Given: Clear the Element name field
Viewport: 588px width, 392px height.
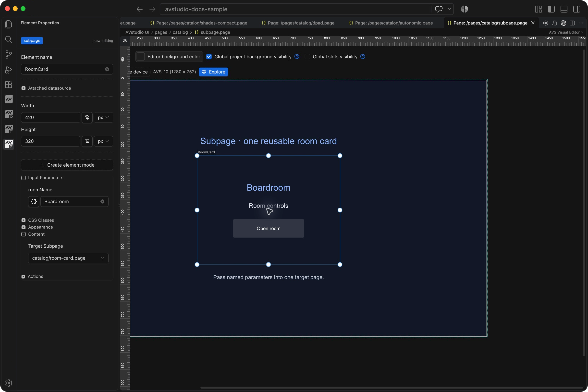Looking at the screenshot, I should tap(107, 69).
